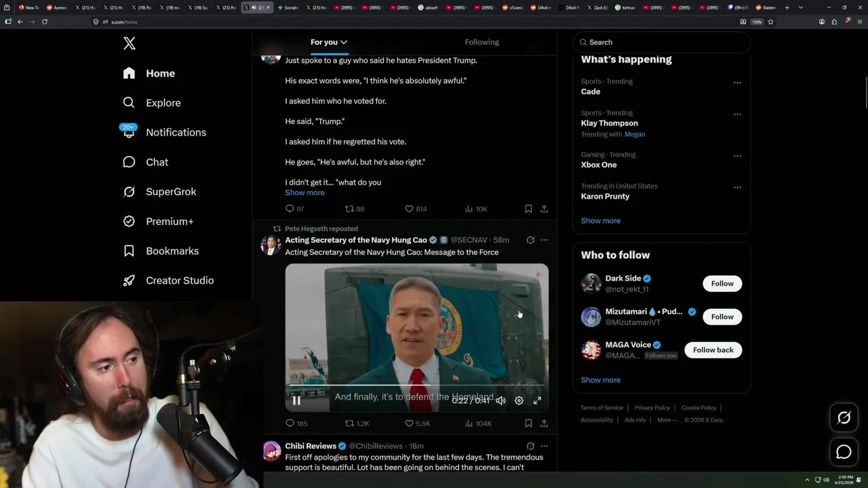The width and height of the screenshot is (868, 488).
Task: Seek on the video progress bar
Action: tap(416, 386)
